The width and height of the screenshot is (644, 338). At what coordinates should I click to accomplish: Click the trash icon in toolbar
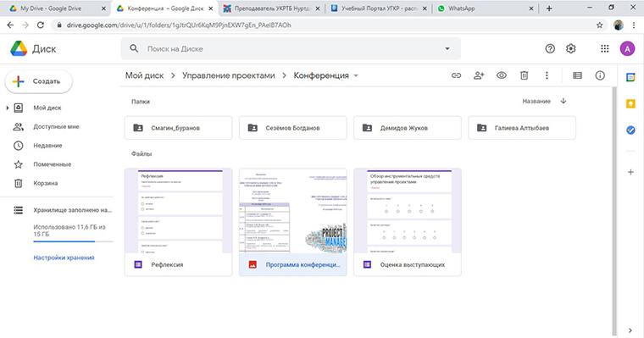[x=524, y=75]
